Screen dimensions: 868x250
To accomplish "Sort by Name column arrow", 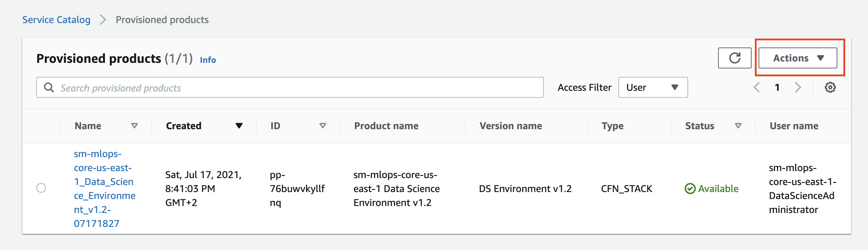I will tap(134, 126).
